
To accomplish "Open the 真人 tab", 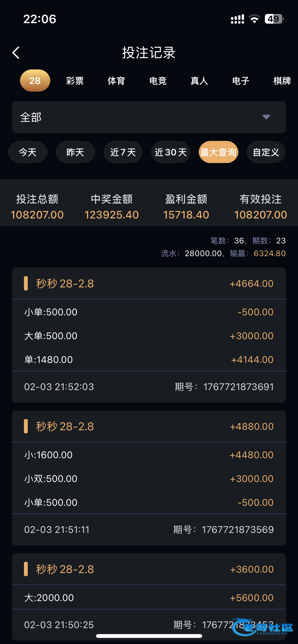I will [199, 81].
